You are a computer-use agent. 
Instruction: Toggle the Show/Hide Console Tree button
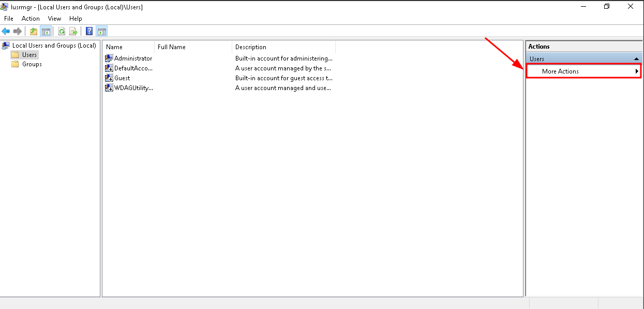click(x=46, y=31)
